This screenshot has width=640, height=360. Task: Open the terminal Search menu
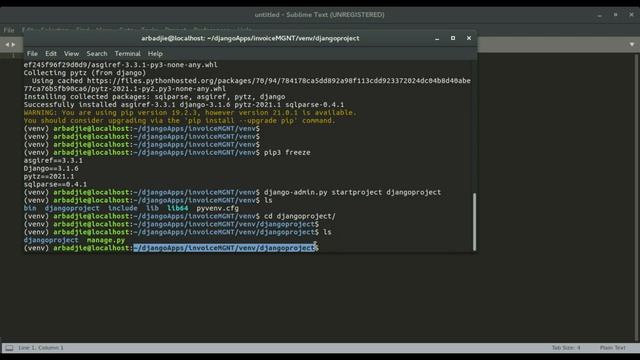point(97,53)
